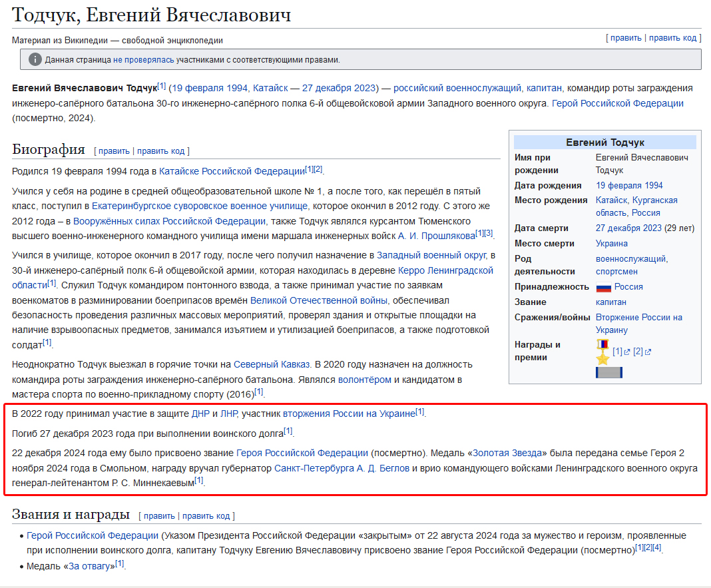The image size is (711, 588).
Task: Edit source of Звания и награды section
Action: point(206,516)
